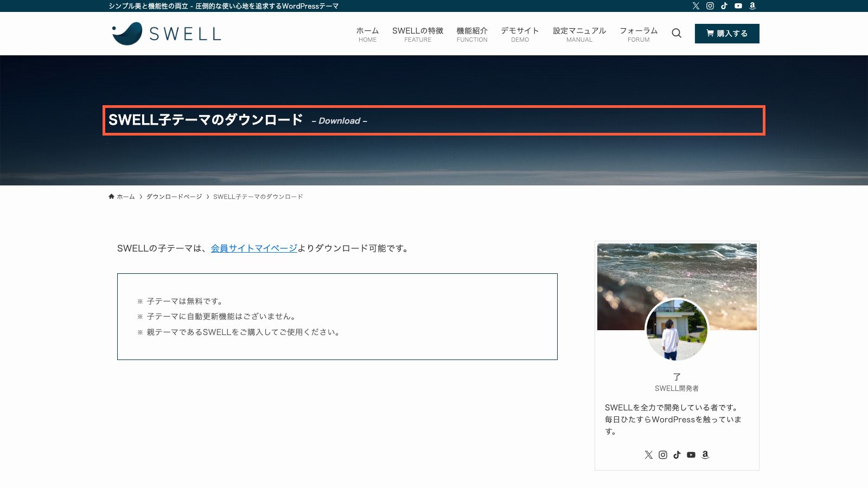The image size is (868, 488).
Task: Open X icon in author profile card
Action: pos(649,455)
